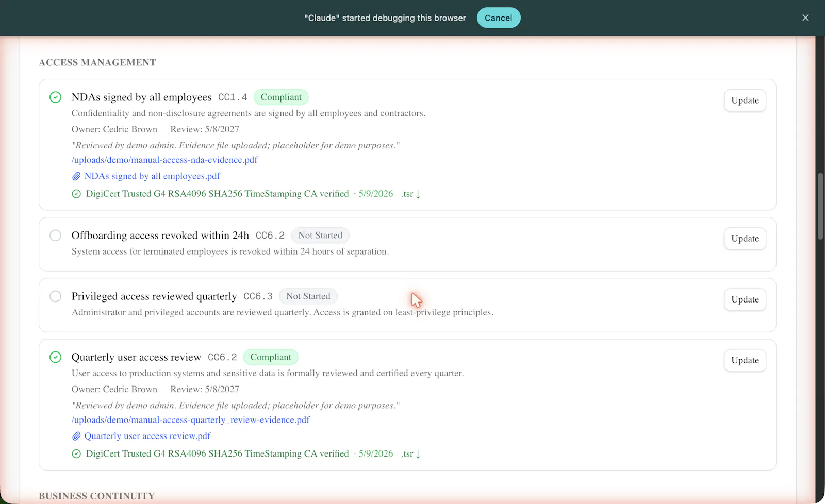Image resolution: width=825 pixels, height=504 pixels.
Task: Click the Not Started badge on Offboarding control
Action: [x=320, y=235]
